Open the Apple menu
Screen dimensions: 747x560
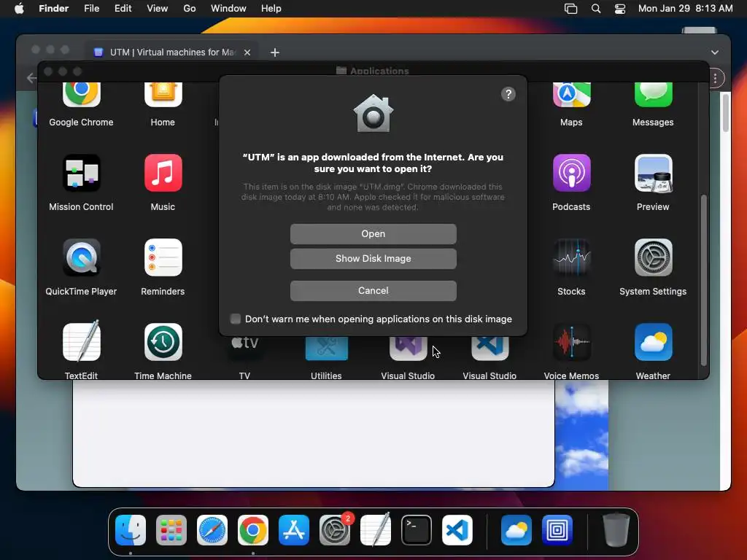(19, 9)
